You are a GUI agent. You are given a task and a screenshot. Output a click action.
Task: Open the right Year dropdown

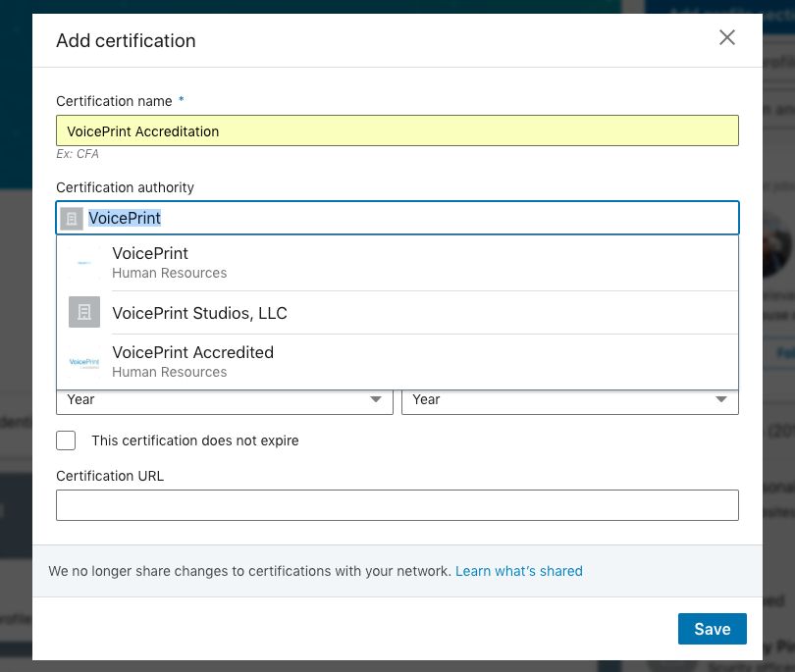[x=570, y=400]
